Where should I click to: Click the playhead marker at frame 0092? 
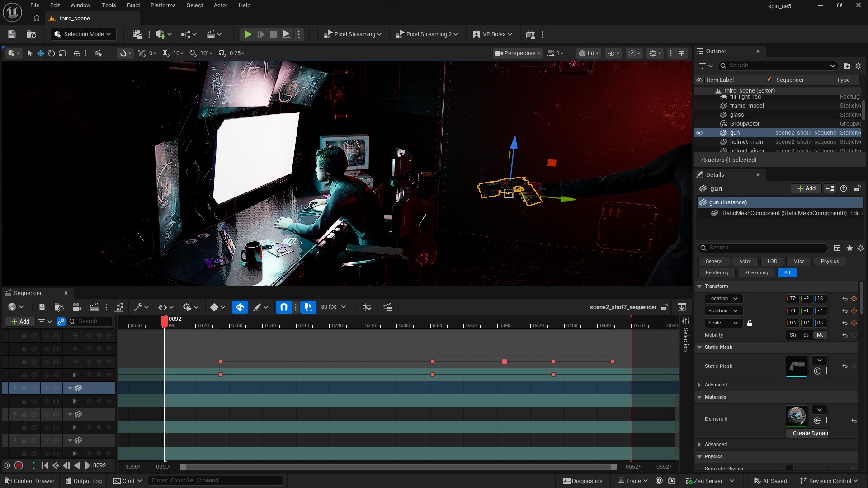click(165, 321)
